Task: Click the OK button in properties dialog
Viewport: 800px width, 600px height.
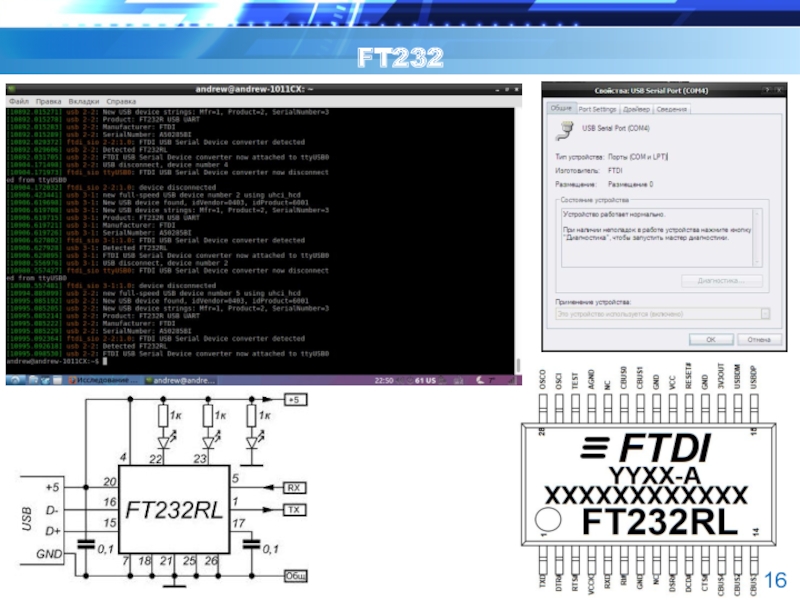Action: click(x=711, y=339)
